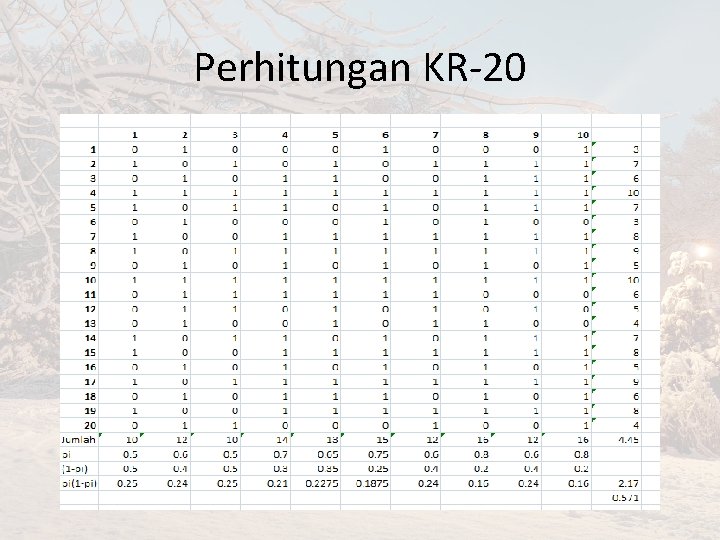720x540 pixels.
Task: Click the Jumlah value 15
Action: (x=382, y=440)
